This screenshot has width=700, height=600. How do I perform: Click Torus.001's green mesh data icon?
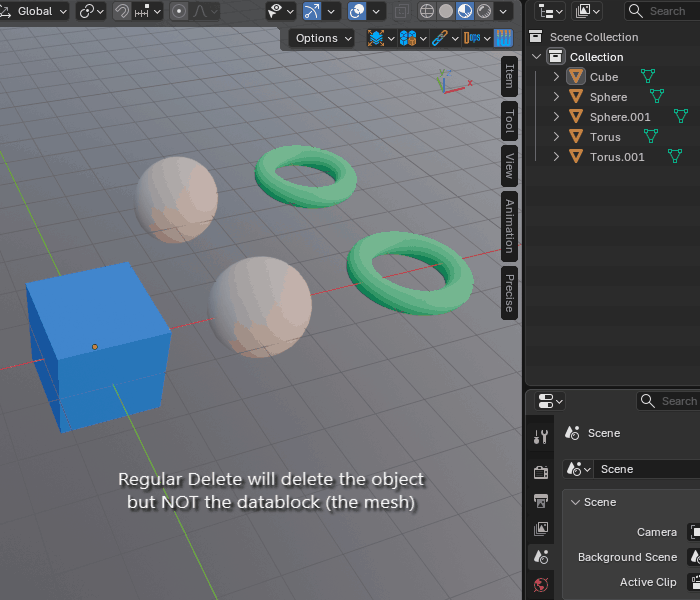pos(675,156)
